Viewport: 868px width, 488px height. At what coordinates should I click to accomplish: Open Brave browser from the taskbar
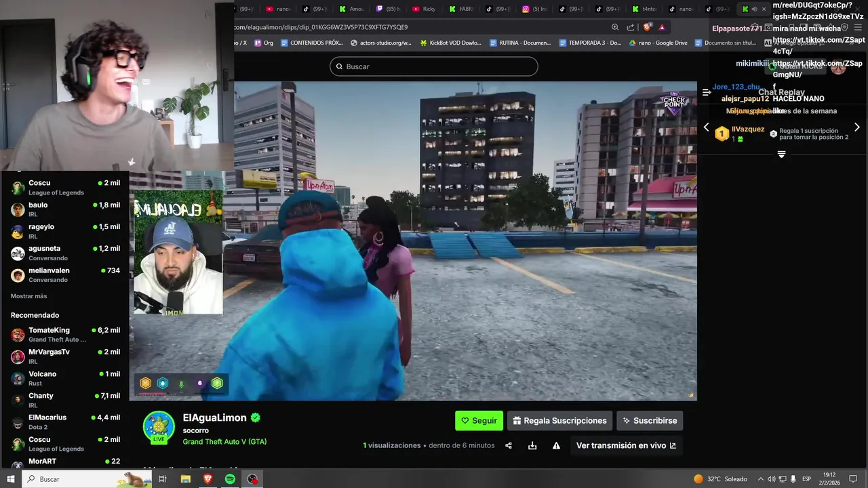tap(208, 479)
